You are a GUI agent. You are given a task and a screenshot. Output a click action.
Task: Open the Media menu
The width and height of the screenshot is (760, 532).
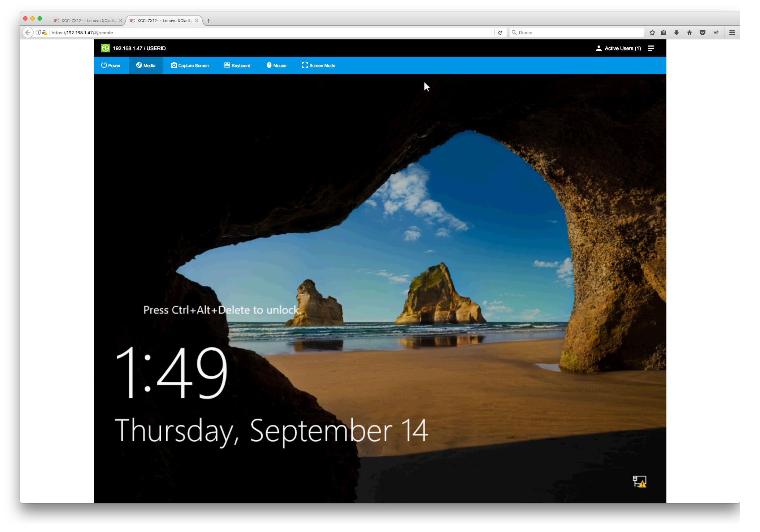146,65
